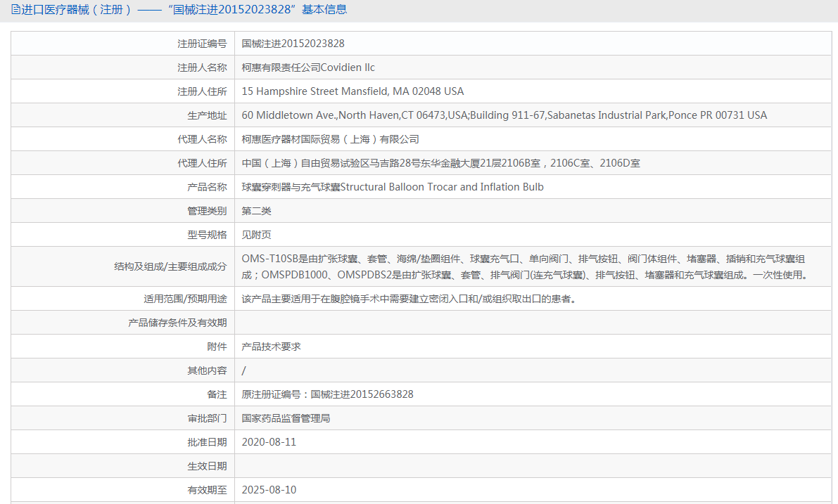Image resolution: width=838 pixels, height=504 pixels.
Task: Click the 生效日期 label
Action: coord(207,466)
